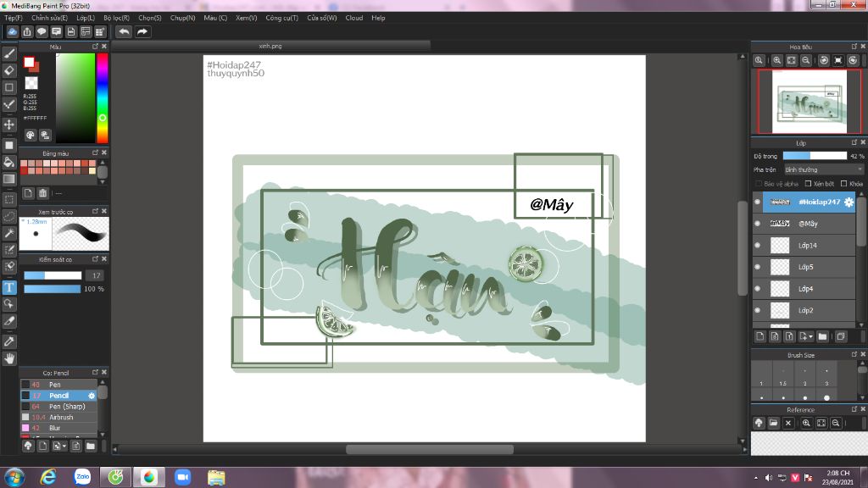Adjust the brush size slider

(53, 275)
